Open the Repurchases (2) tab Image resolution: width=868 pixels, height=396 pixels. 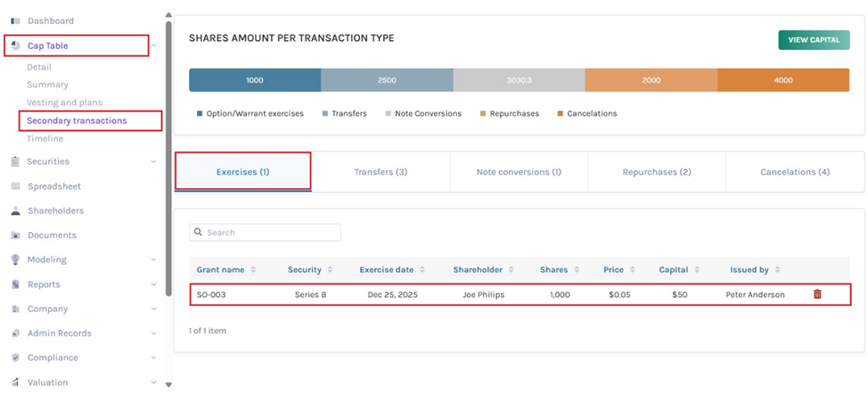pos(657,172)
